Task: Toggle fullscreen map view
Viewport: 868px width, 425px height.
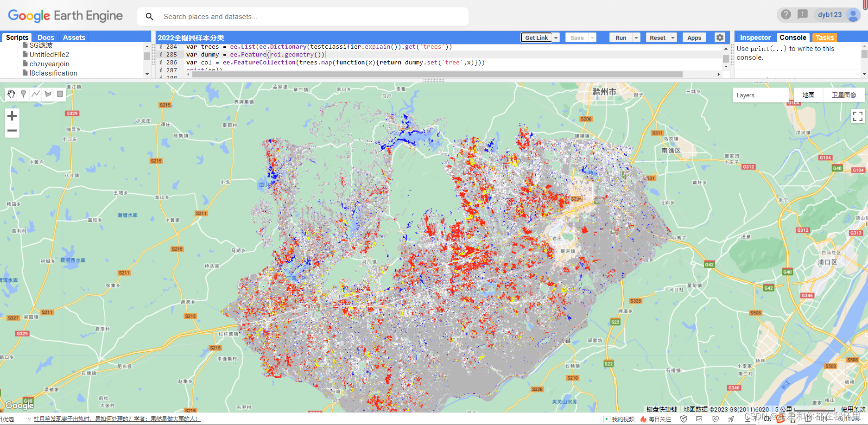Action: pos(858,116)
